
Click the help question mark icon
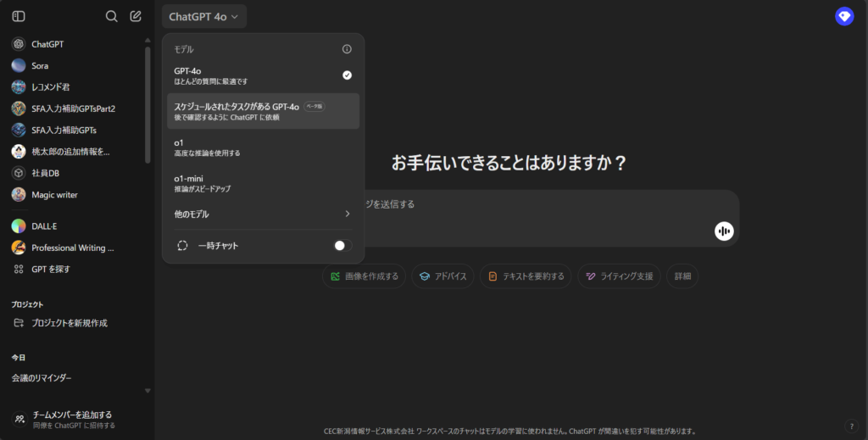(x=851, y=426)
